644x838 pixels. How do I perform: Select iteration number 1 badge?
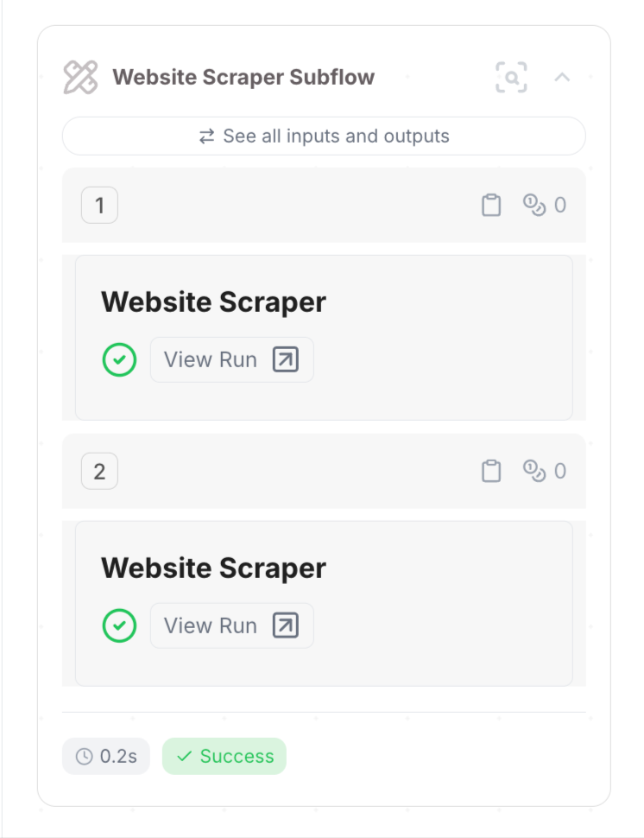click(99, 206)
